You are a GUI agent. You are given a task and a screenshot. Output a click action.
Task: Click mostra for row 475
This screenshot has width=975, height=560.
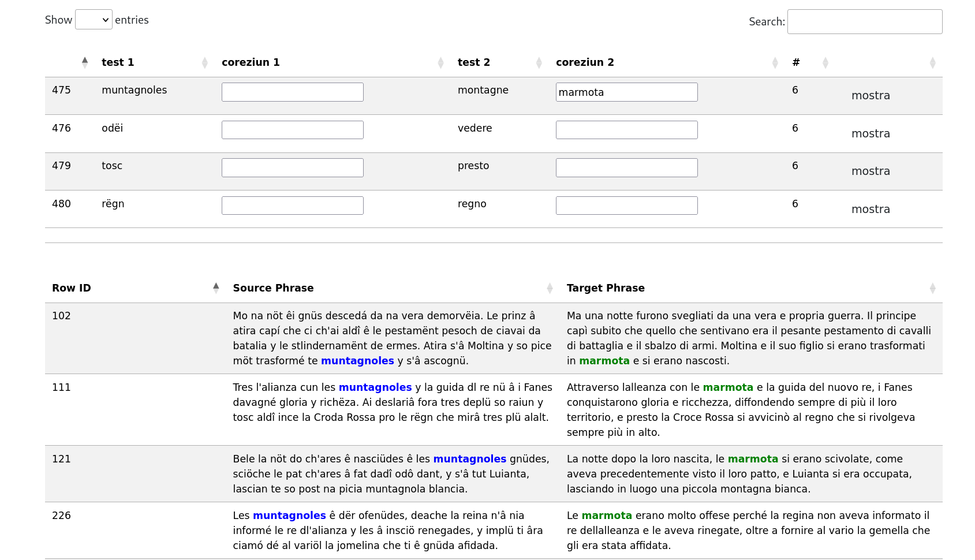click(871, 96)
